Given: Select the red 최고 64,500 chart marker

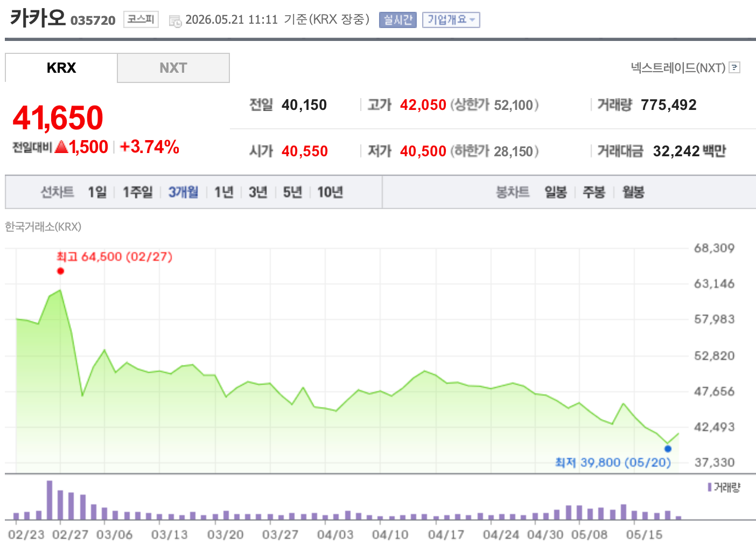Looking at the screenshot, I should tap(60, 271).
